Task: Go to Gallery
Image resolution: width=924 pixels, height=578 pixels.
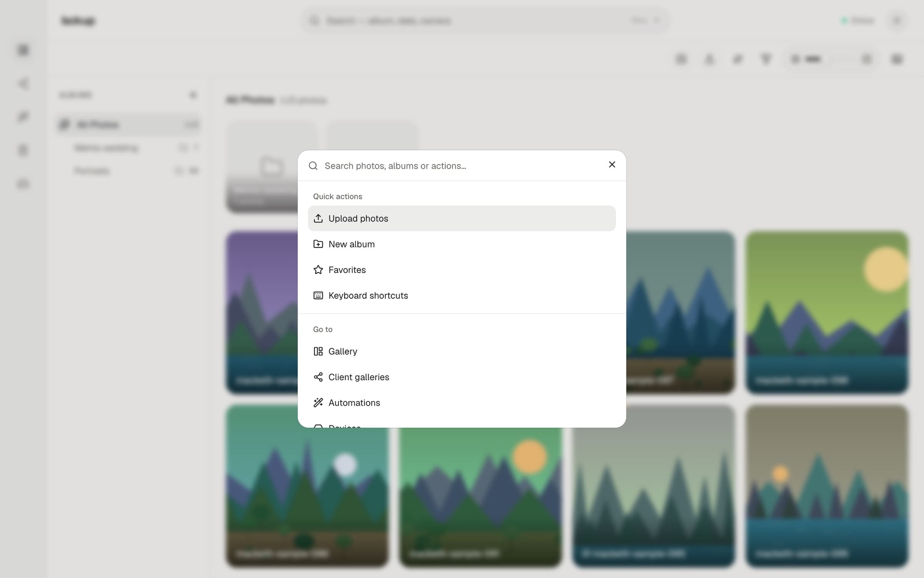Action: [x=462, y=351]
